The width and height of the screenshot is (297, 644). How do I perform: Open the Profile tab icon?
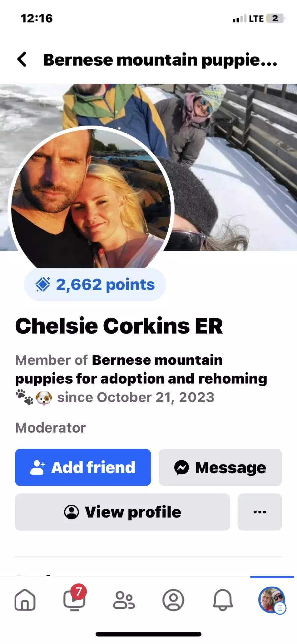pos(173,600)
